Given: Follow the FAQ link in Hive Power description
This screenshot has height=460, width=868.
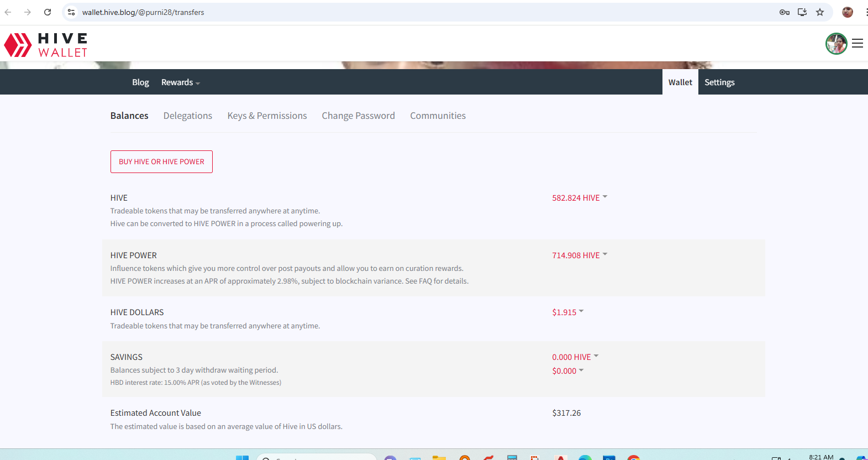Looking at the screenshot, I should pos(425,281).
